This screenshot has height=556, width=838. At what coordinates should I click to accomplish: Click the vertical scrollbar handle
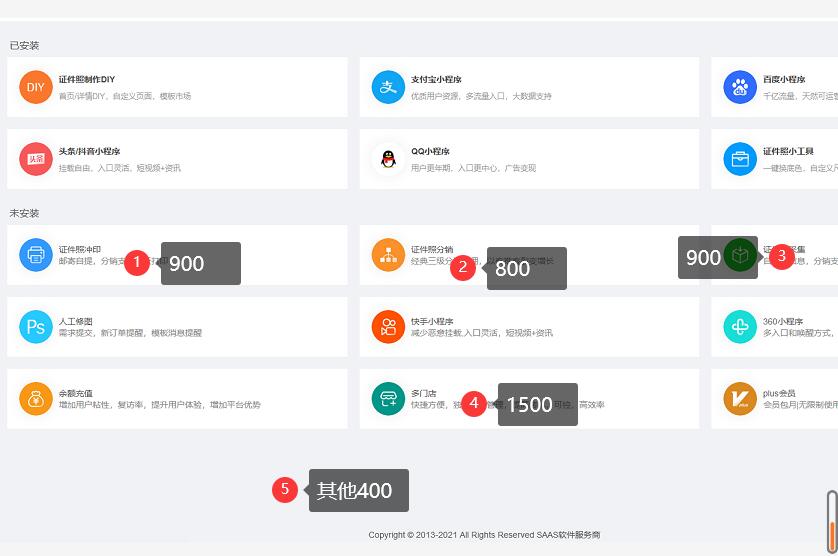coord(831,520)
